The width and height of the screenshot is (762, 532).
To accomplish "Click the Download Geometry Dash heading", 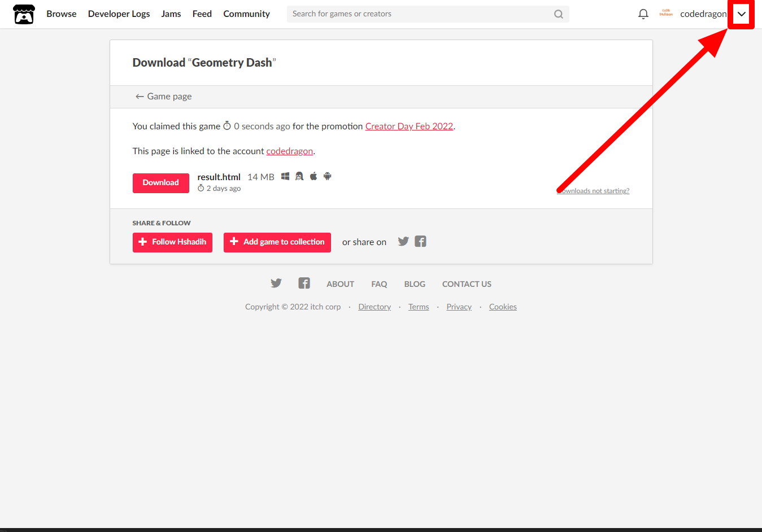I will (x=204, y=63).
